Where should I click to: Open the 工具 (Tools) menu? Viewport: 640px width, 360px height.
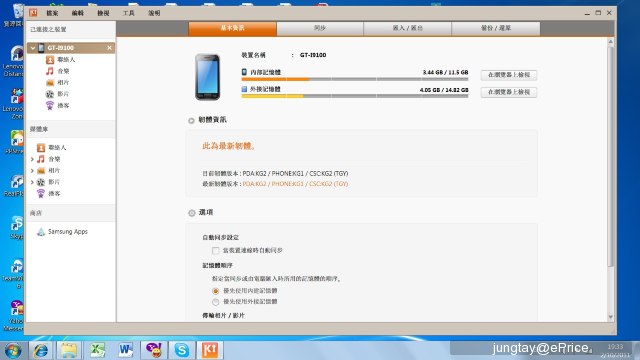tap(129, 13)
